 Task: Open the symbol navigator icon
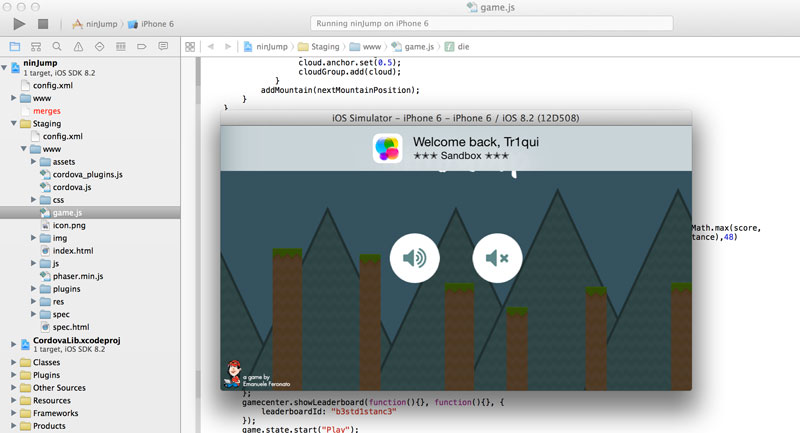point(36,46)
